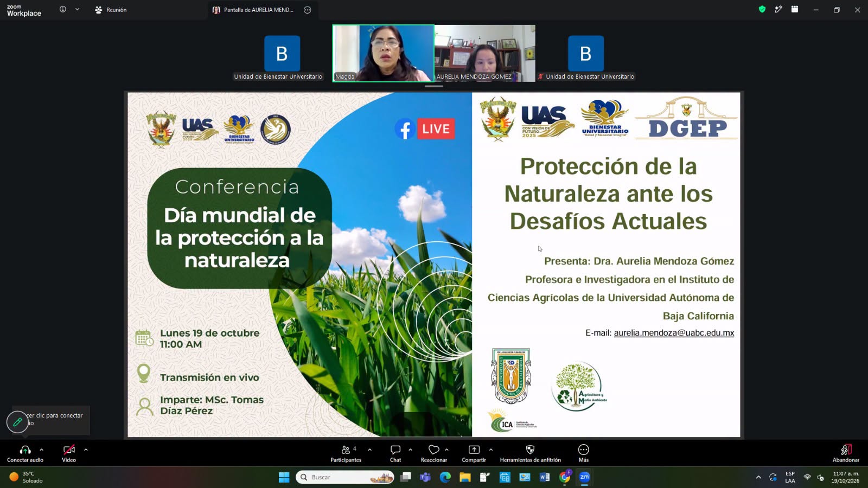Screen dimensions: 868x488
Task: Open the Windows Start menu
Action: 284,477
